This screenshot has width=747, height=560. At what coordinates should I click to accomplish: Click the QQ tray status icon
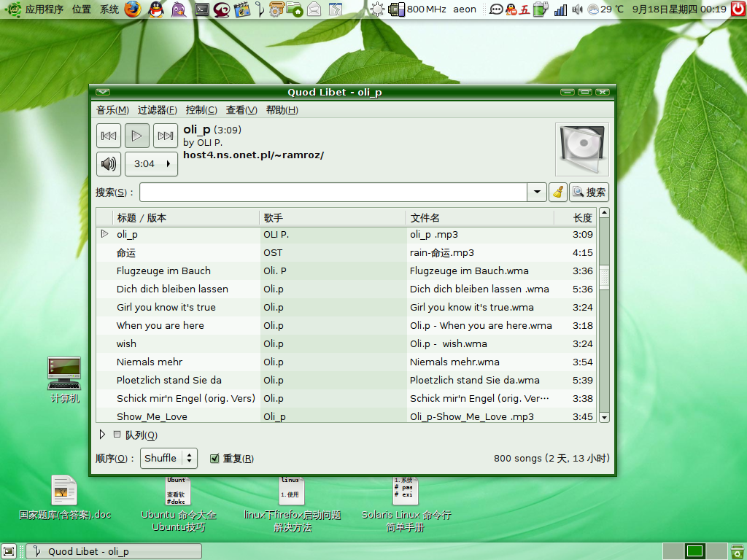click(511, 9)
